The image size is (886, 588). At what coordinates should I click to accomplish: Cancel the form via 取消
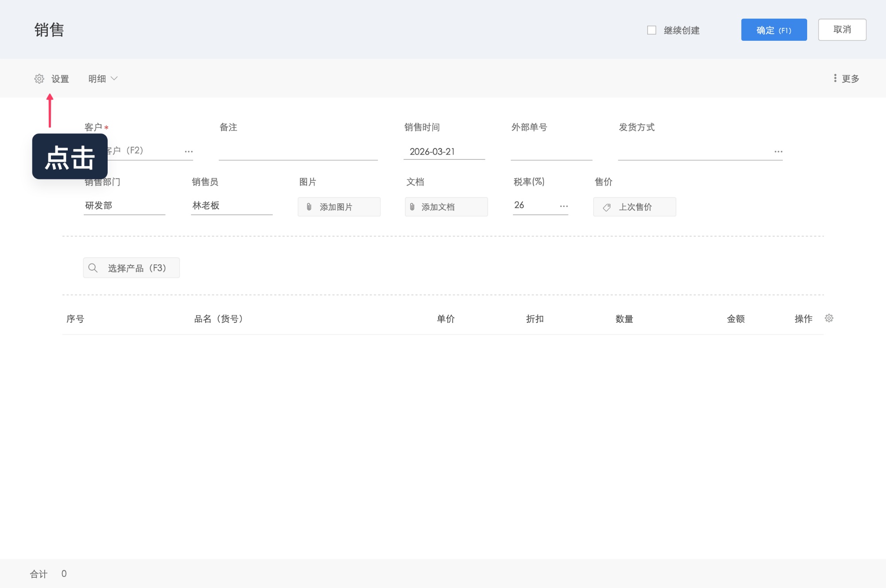tap(841, 30)
